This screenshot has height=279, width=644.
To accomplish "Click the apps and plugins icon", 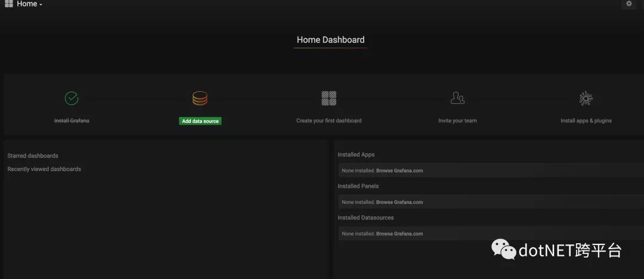I will click(x=586, y=98).
